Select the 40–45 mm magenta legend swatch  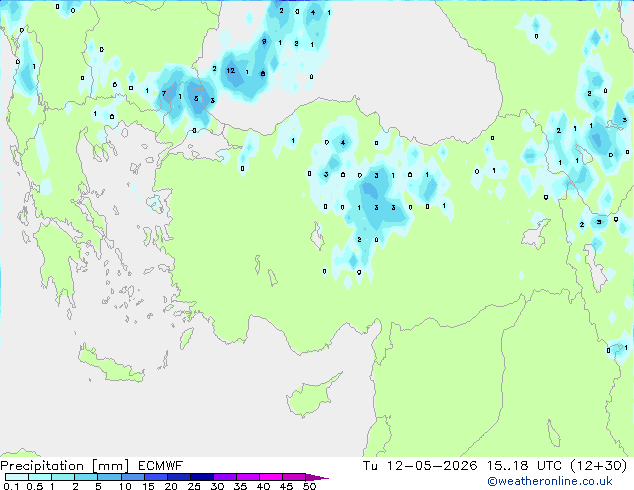coord(271,477)
